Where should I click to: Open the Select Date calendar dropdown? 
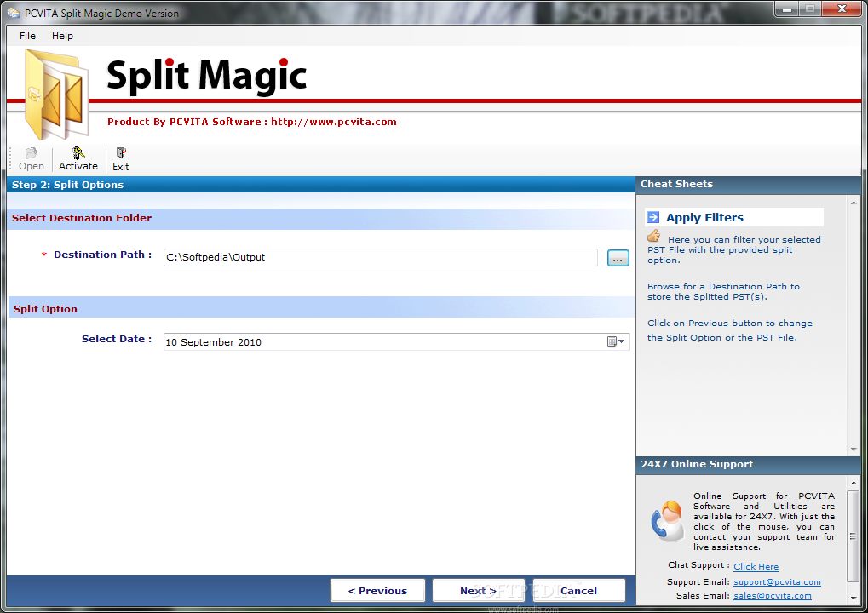[x=616, y=342]
